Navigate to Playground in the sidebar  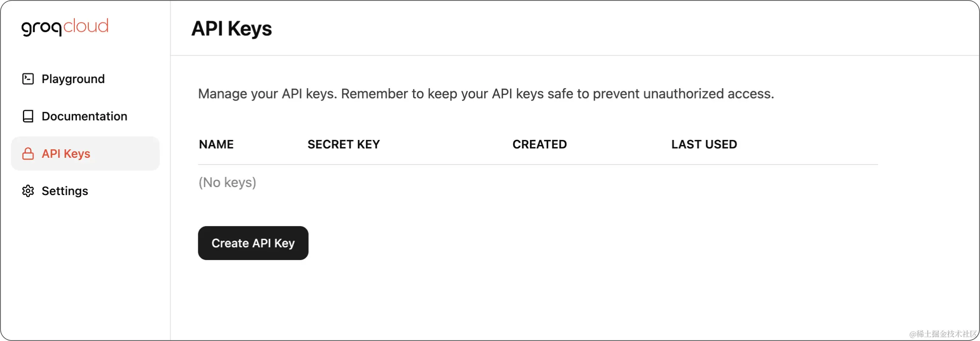(x=73, y=79)
